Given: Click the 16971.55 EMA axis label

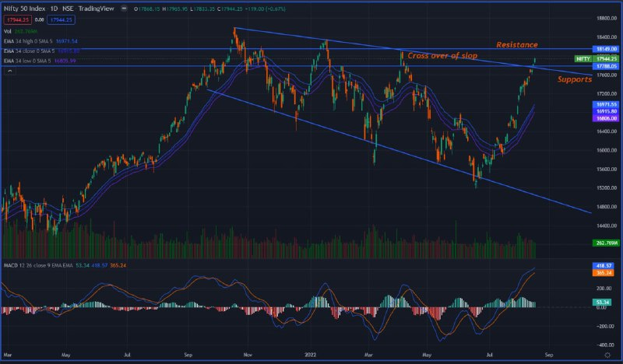Looking at the screenshot, I should 606,104.
